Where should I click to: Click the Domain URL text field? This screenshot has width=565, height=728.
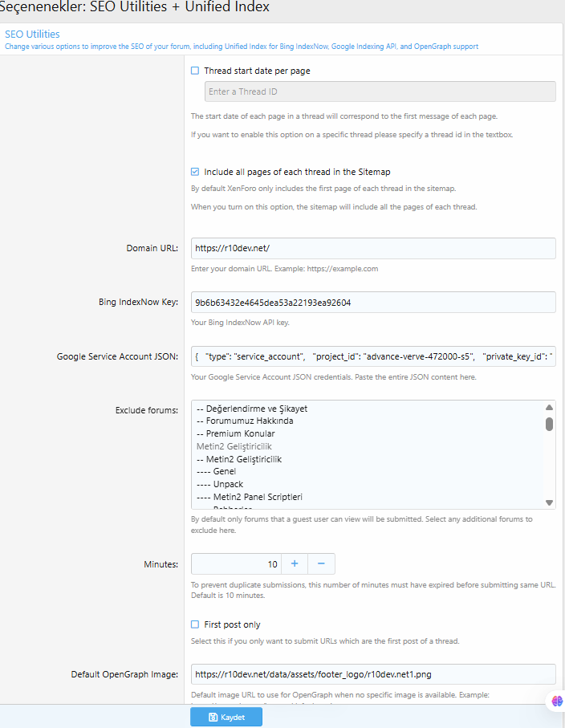tap(373, 248)
